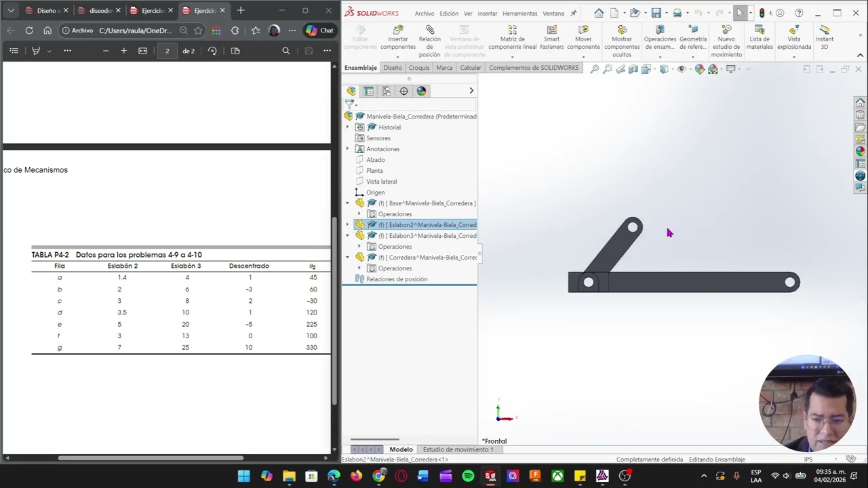Switch to the Calcular tab
Screen dimensions: 868x488
[x=471, y=68]
